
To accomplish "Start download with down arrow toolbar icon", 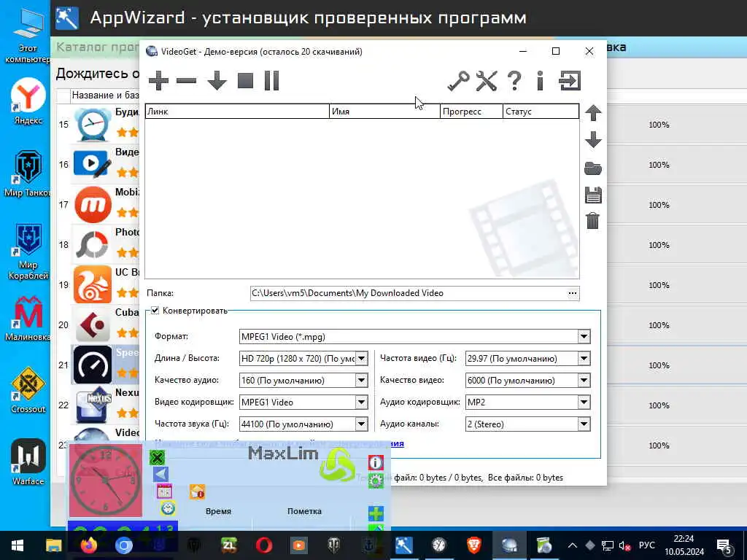I will point(217,80).
